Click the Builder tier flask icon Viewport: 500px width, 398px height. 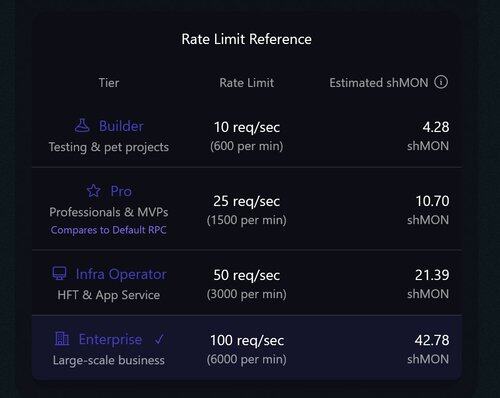pos(82,126)
